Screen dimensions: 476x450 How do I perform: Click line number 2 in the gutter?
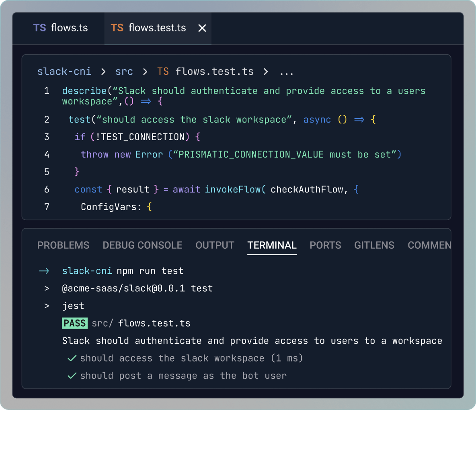47,120
